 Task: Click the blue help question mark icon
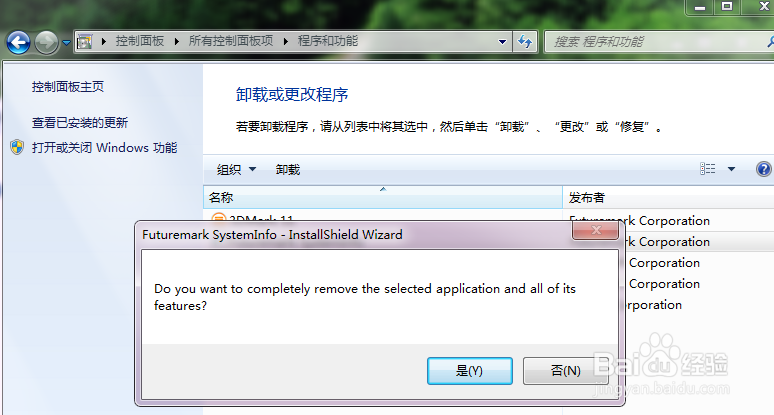point(764,169)
